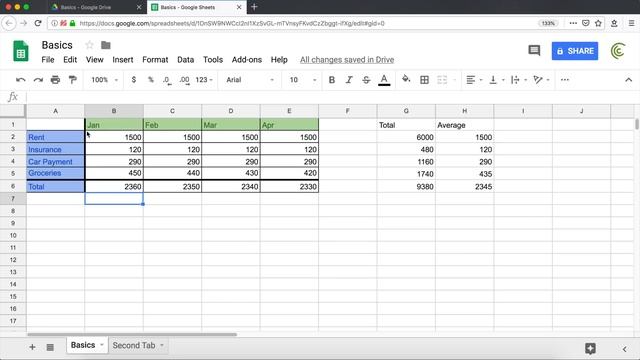Open the View menu
Image resolution: width=640 pixels, height=360 pixels.
point(94,60)
